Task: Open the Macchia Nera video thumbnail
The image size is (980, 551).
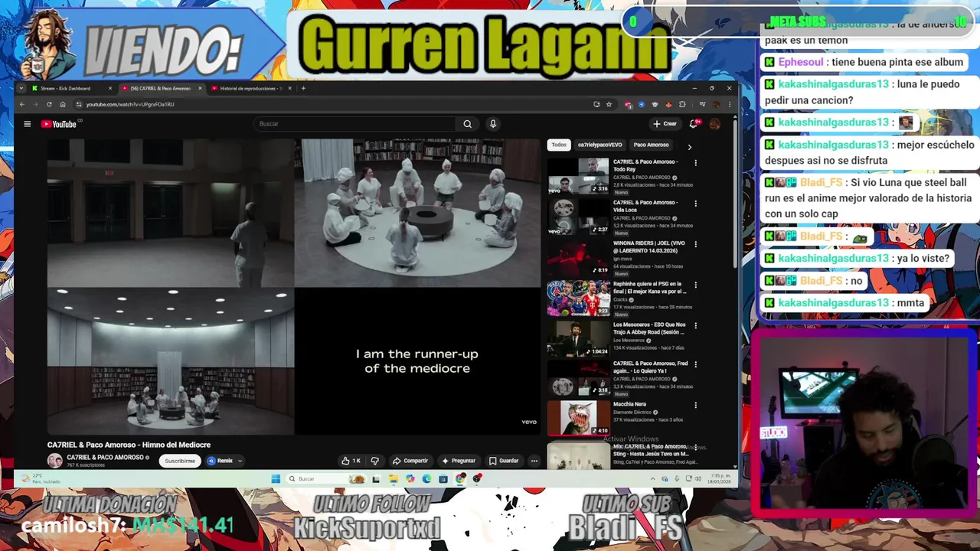Action: tap(578, 418)
